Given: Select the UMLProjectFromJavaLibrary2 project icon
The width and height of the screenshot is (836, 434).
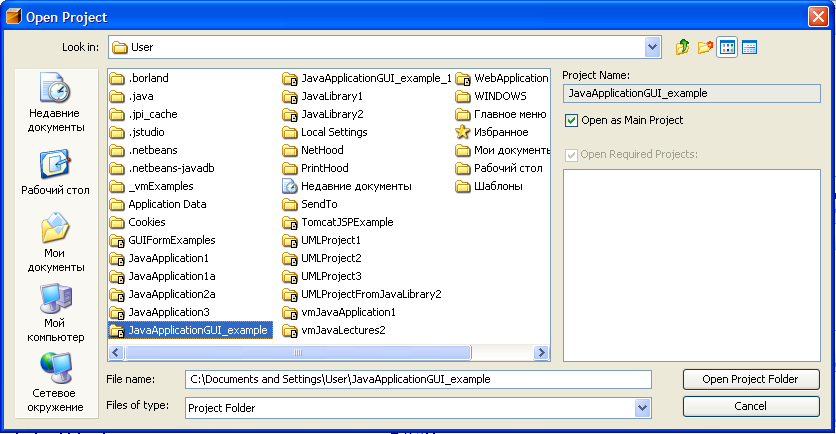Looking at the screenshot, I should click(290, 294).
